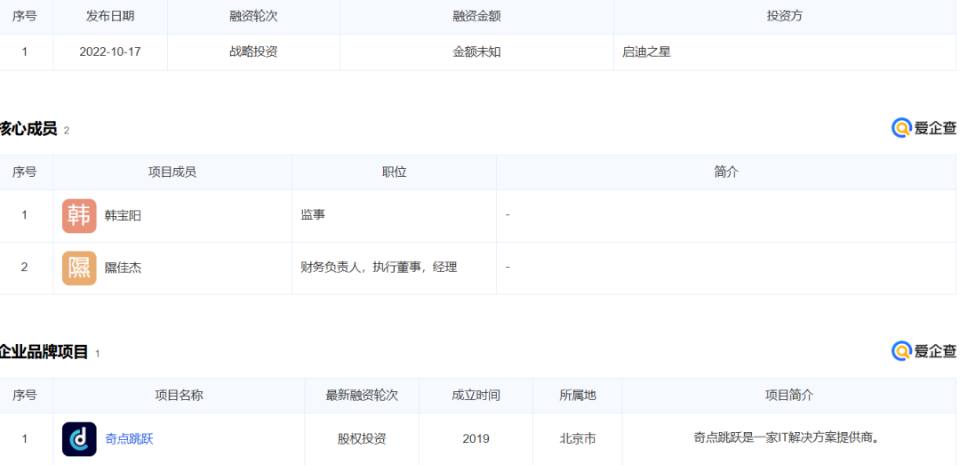Select the 金额未知 amount cell
960x465 pixels.
pos(476,52)
